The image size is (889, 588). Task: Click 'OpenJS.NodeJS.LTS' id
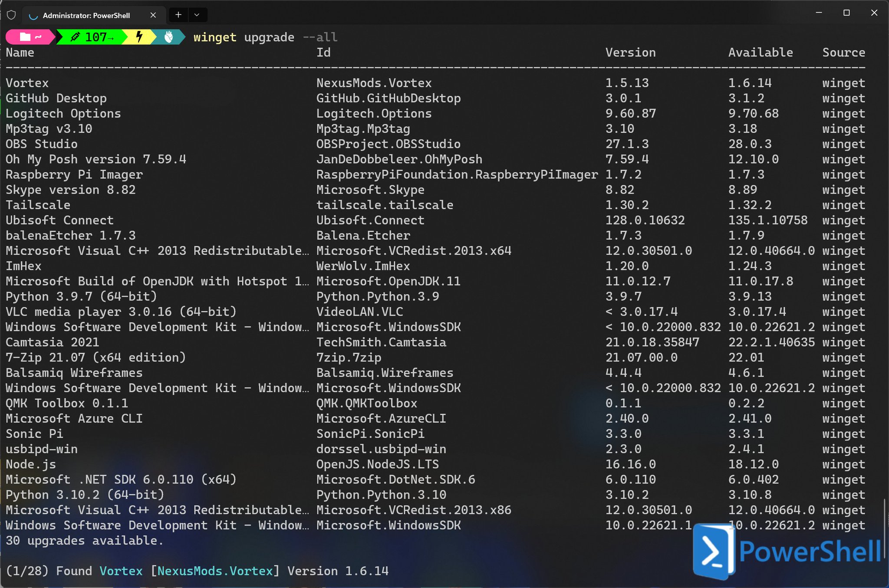coord(378,464)
